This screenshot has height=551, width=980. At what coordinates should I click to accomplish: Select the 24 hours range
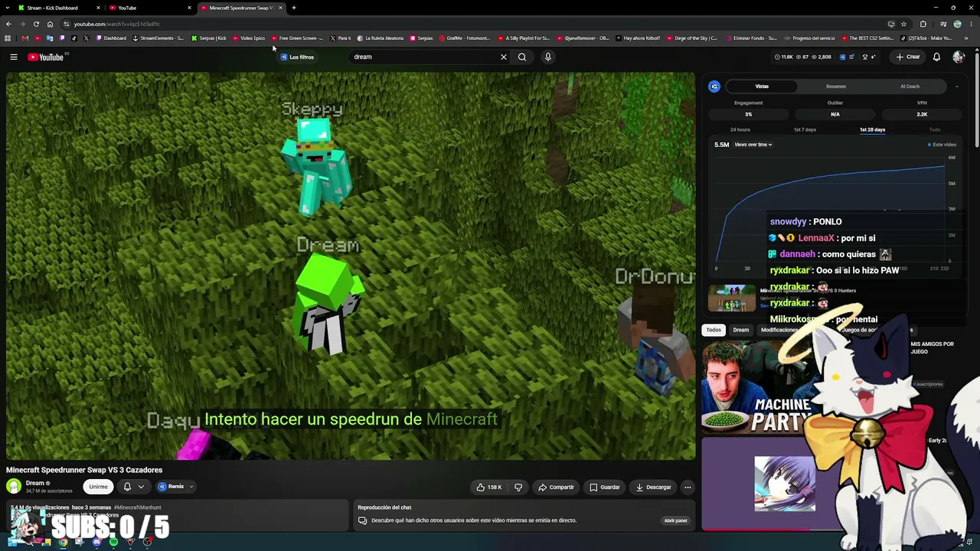740,129
